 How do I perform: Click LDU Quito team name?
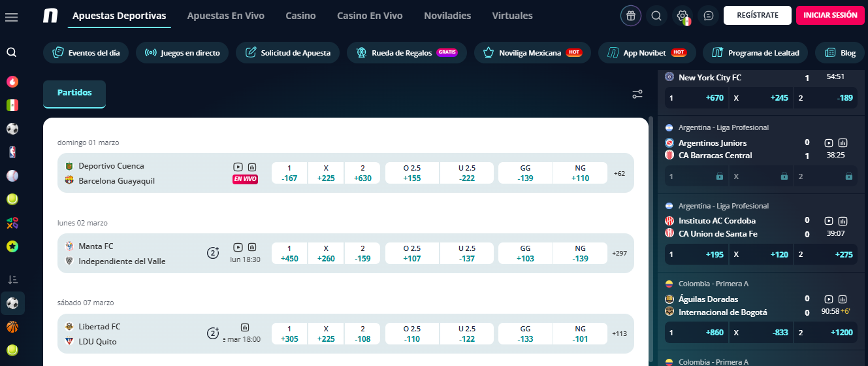[98, 342]
